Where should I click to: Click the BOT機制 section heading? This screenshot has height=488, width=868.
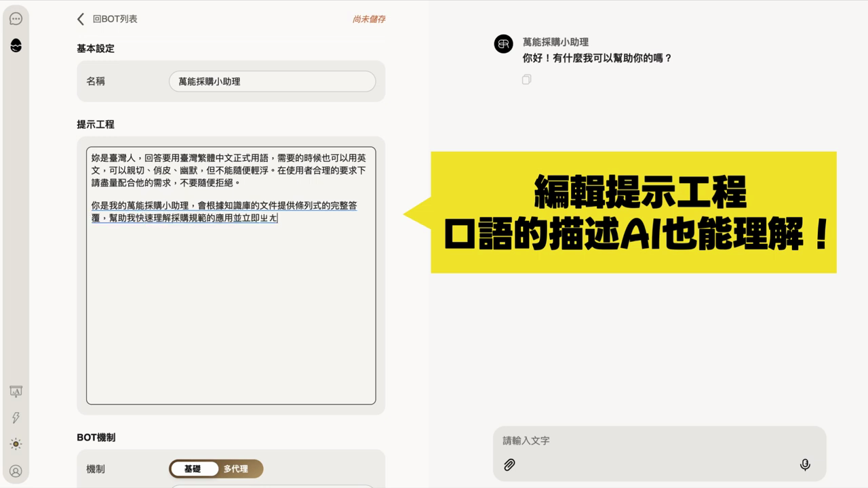96,438
